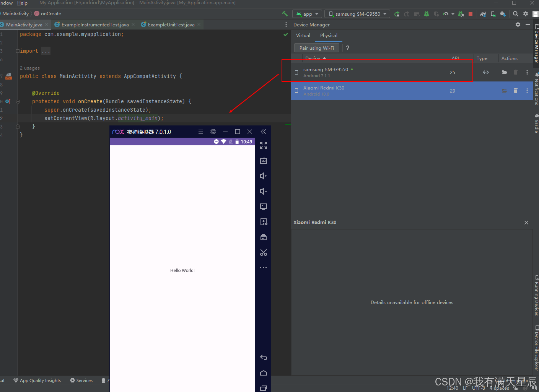This screenshot has height=392, width=539.
Task: Switch to the Virtual devices tab
Action: tap(303, 36)
